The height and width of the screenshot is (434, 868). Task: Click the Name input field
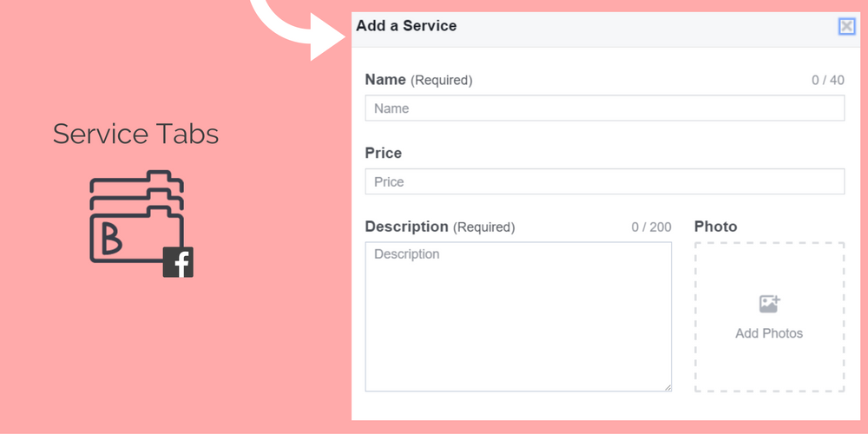[604, 108]
